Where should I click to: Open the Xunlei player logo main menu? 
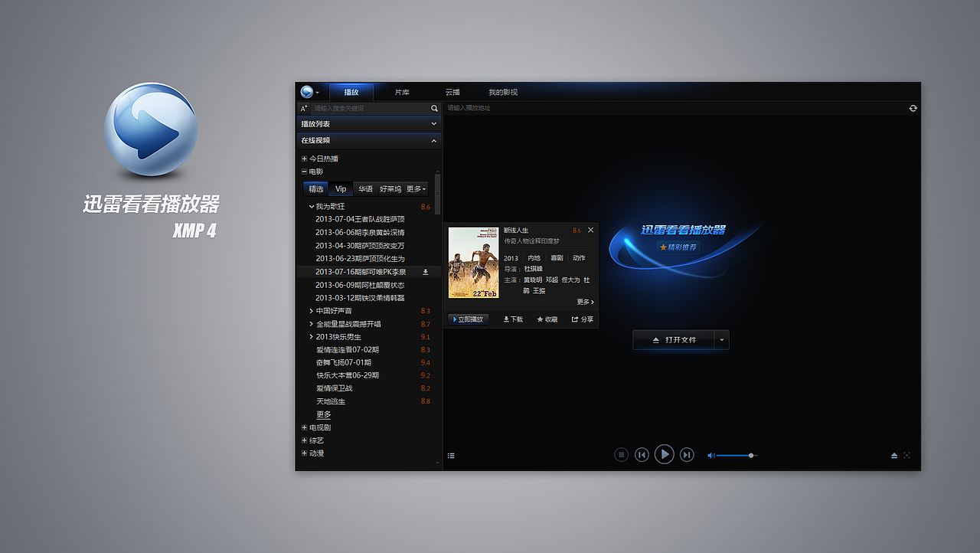coord(307,92)
